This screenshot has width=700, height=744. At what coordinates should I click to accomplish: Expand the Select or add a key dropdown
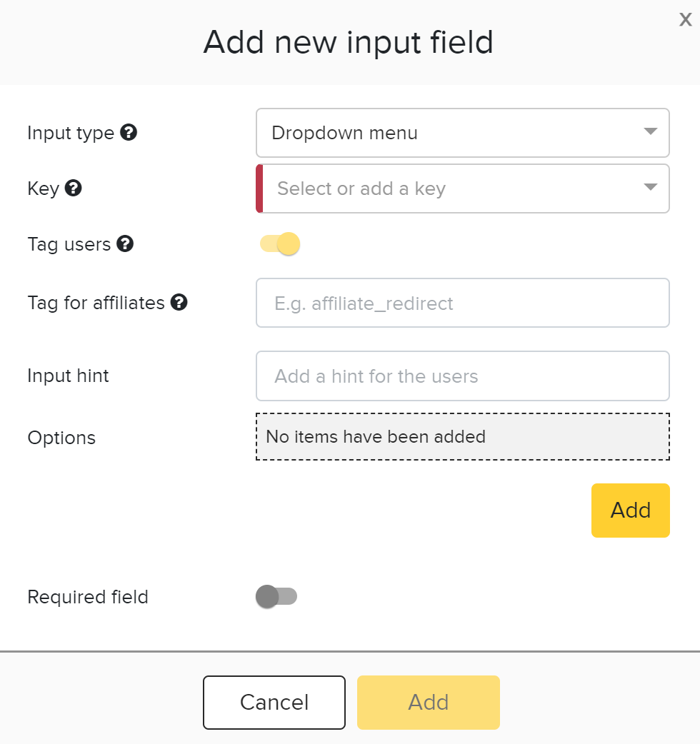click(463, 188)
